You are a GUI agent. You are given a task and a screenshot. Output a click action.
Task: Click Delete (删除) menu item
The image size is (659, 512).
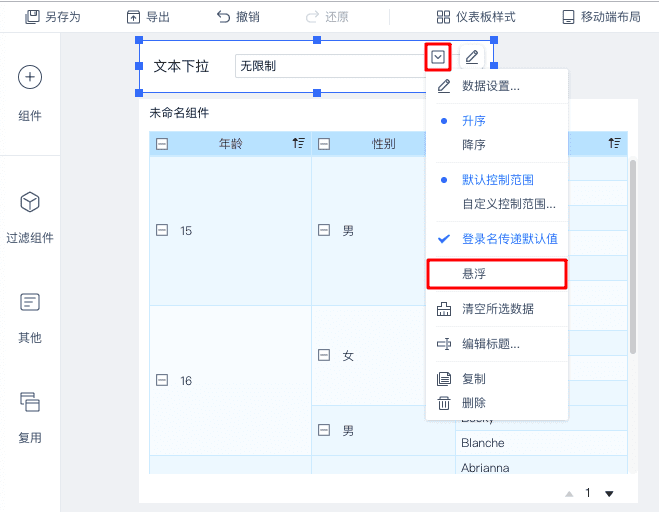[x=497, y=403]
